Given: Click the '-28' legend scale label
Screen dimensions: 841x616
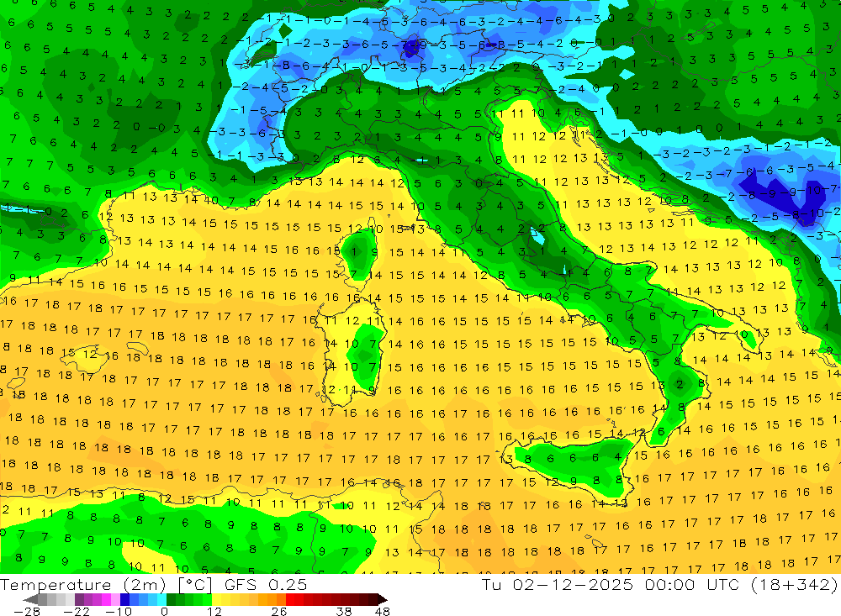Looking at the screenshot, I should [26, 611].
